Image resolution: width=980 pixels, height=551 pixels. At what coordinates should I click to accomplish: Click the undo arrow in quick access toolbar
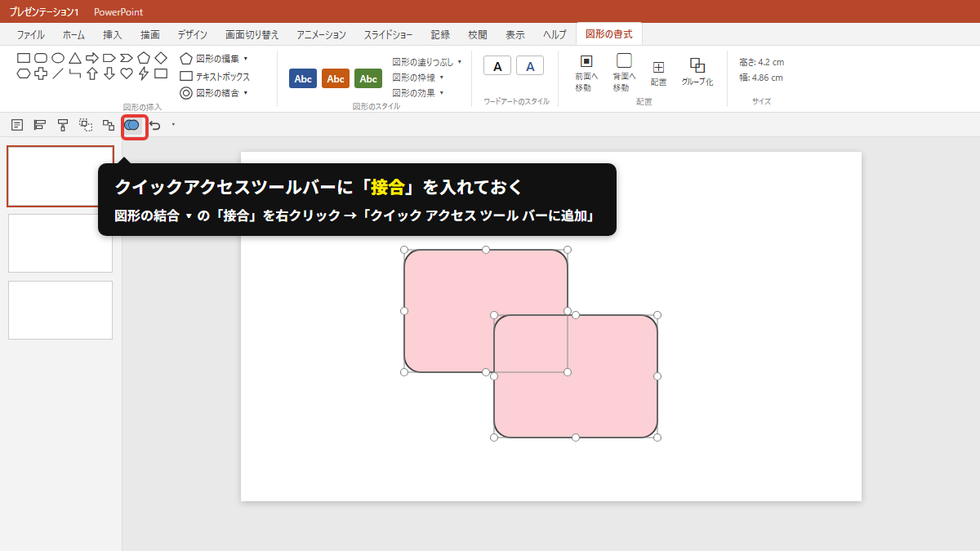pos(155,125)
